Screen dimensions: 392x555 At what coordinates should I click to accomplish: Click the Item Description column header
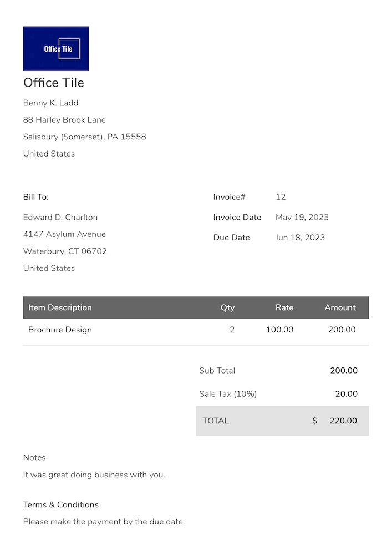tap(60, 307)
